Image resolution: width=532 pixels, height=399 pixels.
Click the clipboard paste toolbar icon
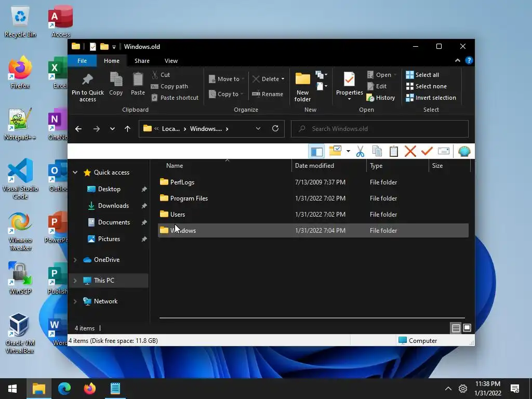pos(394,151)
